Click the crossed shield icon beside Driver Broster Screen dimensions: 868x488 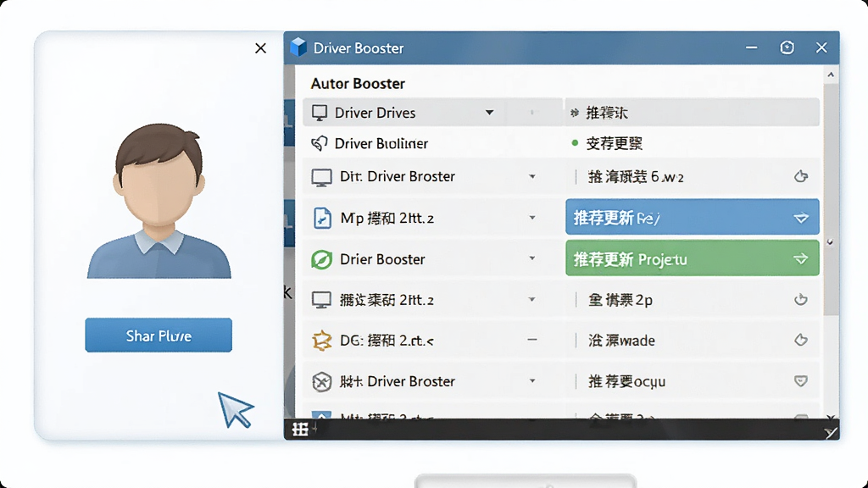[x=321, y=381]
